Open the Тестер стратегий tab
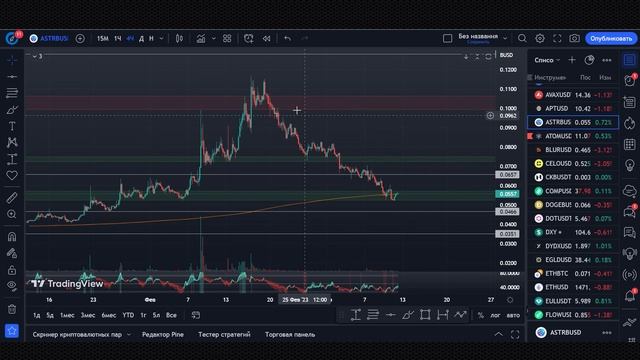Image resolution: width=640 pixels, height=360 pixels. pos(224,334)
